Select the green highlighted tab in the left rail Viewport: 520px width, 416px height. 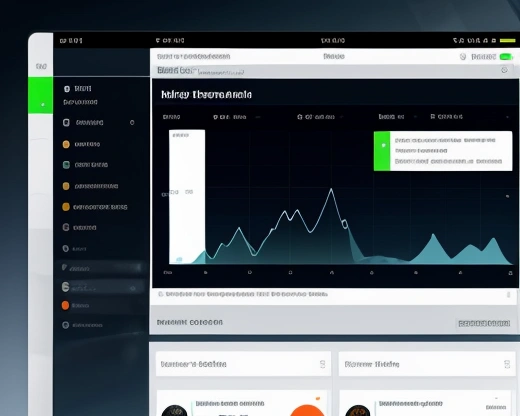tap(41, 95)
